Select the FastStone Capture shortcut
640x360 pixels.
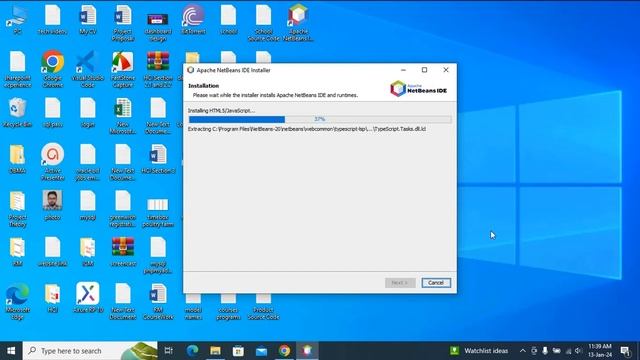point(123,69)
